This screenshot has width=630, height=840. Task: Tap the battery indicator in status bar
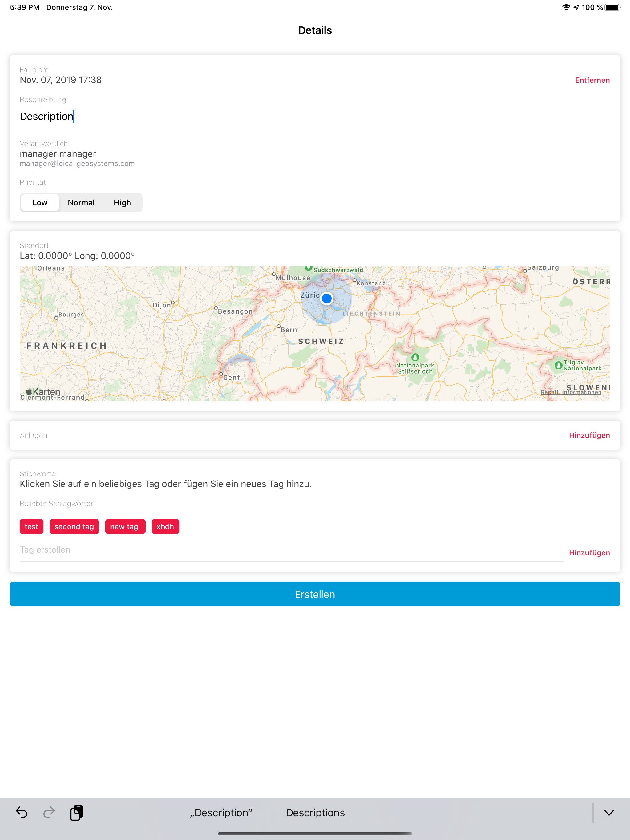[x=612, y=7]
